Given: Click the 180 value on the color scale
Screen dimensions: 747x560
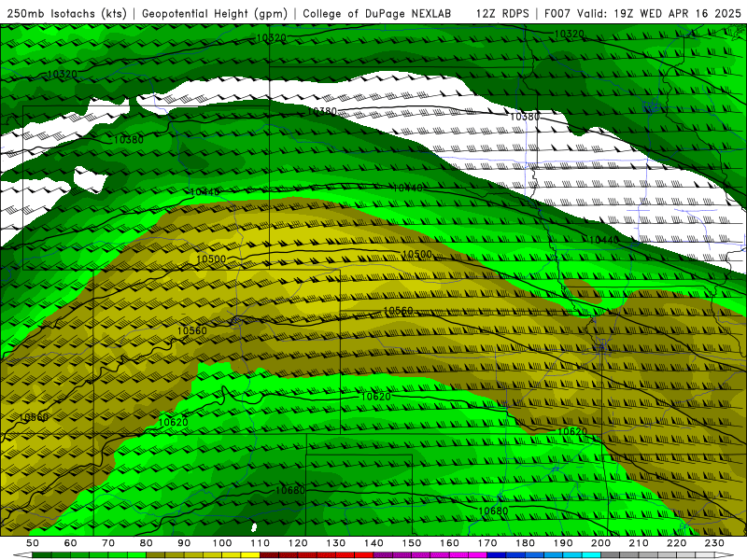Looking at the screenshot, I should coord(525,543).
